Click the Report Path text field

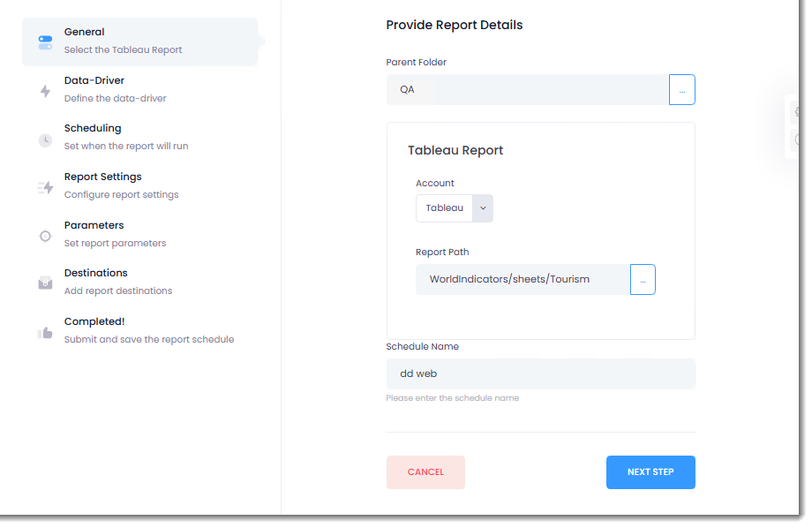(523, 279)
